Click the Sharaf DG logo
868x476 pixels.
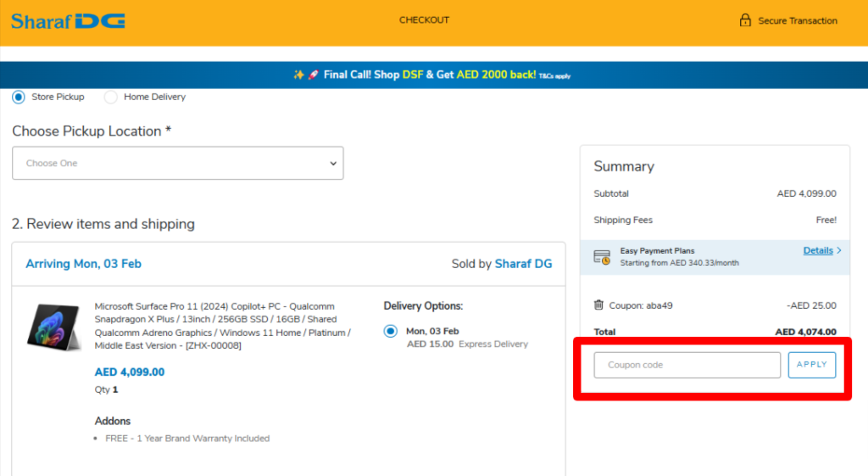coord(68,21)
